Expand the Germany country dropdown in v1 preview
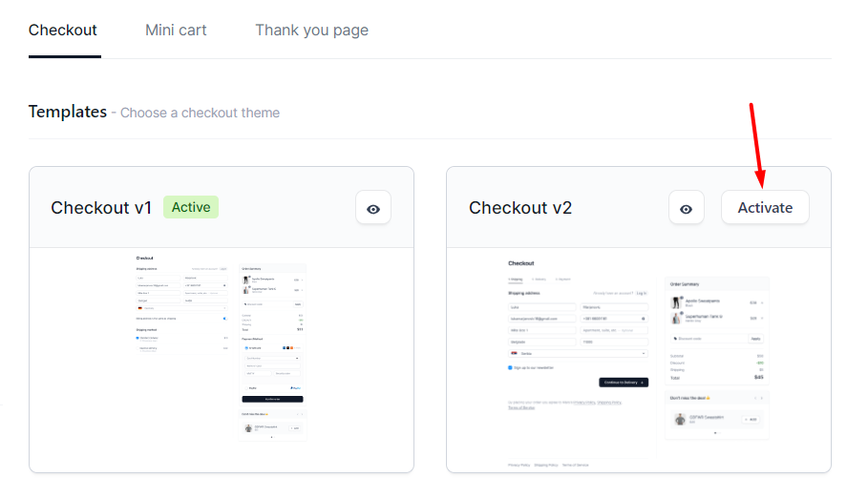The width and height of the screenshot is (868, 498). click(181, 307)
